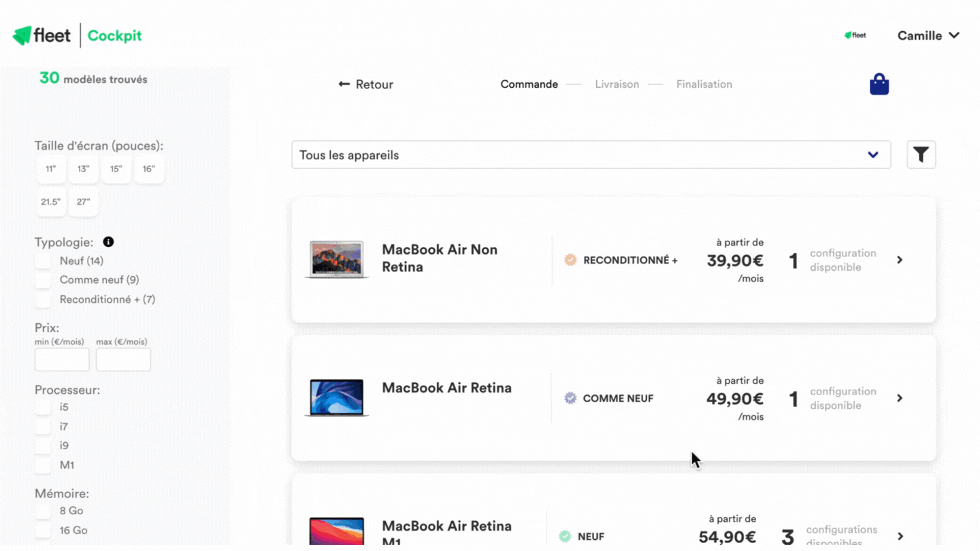Enable the i7 processor filter
The width and height of the screenshot is (980, 551).
point(43,427)
